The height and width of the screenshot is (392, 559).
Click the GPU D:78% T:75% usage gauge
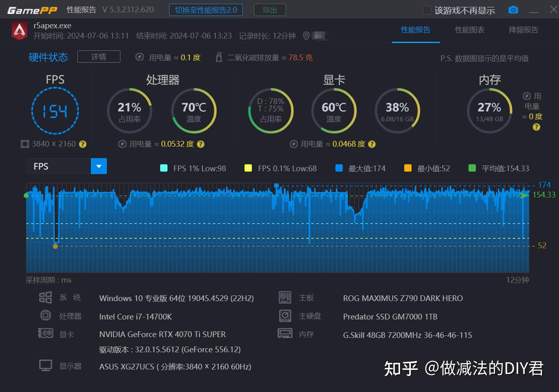click(271, 111)
